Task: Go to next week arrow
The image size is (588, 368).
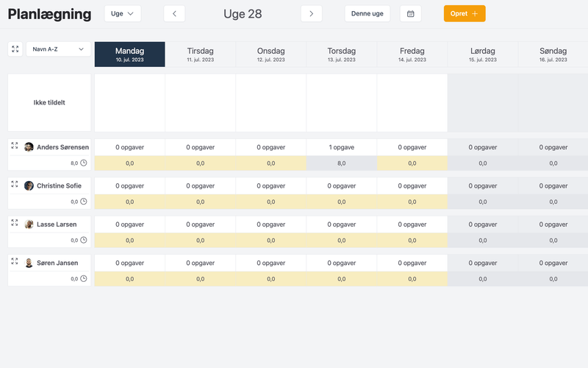Action: pyautogui.click(x=312, y=13)
